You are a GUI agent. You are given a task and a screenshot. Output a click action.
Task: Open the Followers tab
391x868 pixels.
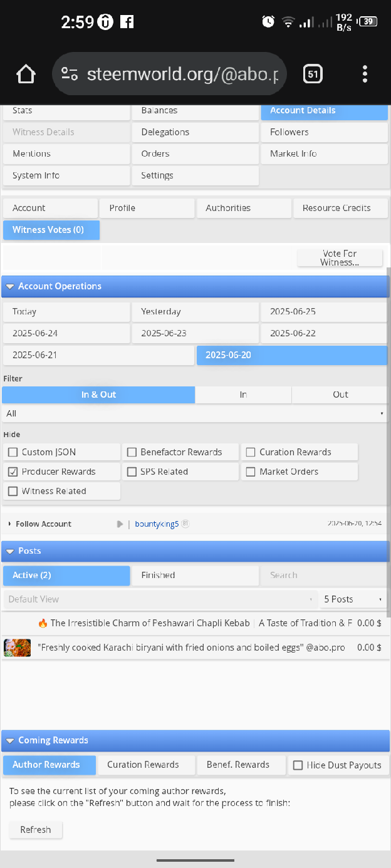pyautogui.click(x=324, y=132)
